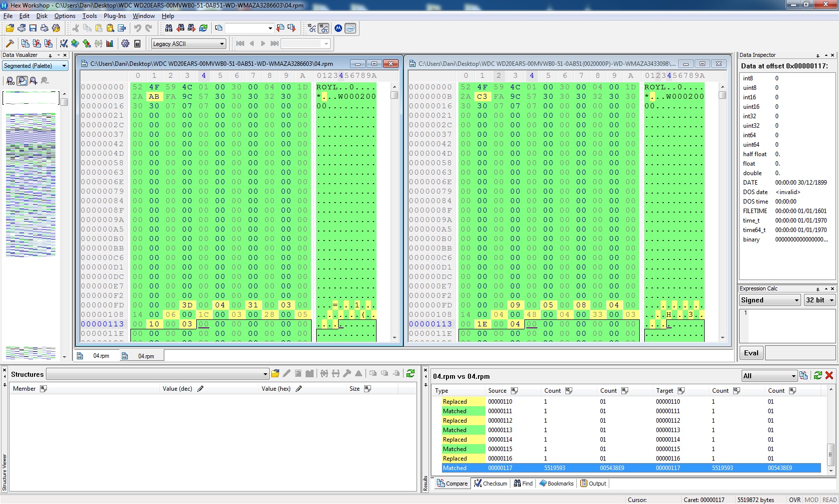The height and width of the screenshot is (504, 839).
Task: Switch to the Find results tab
Action: [523, 484]
